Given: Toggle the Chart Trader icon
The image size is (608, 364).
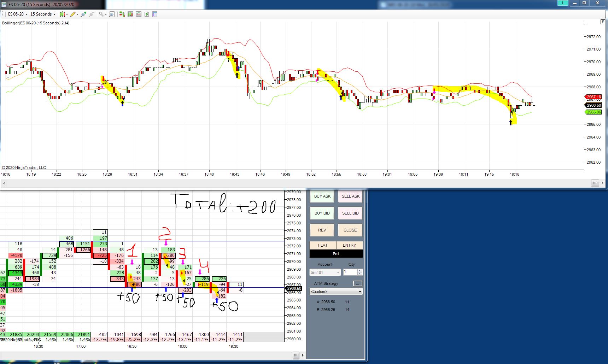Looking at the screenshot, I should click(122, 14).
